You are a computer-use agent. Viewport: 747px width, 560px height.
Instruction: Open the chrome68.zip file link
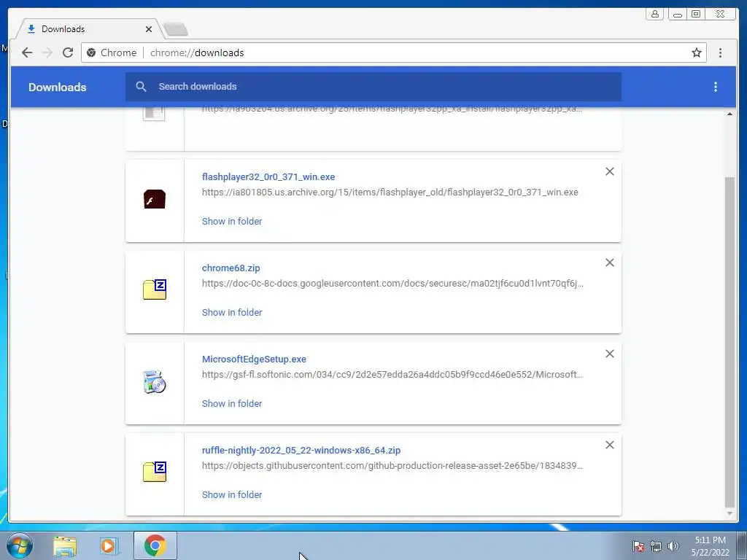coord(231,268)
